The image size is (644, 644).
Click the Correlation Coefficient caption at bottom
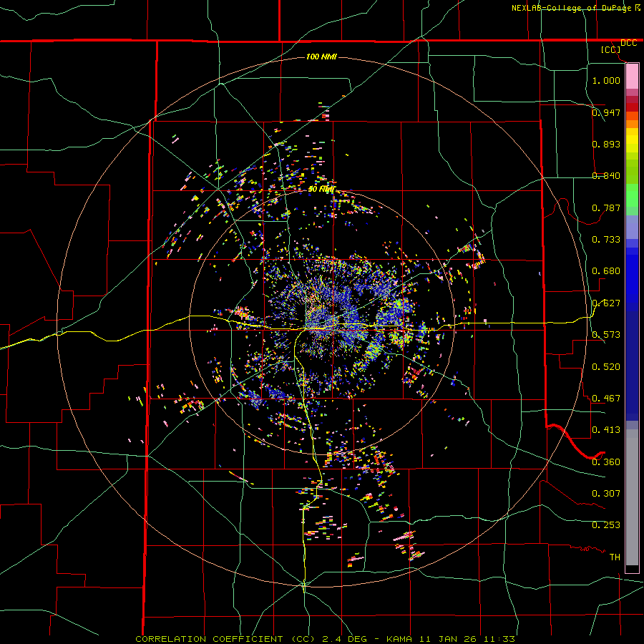[325, 639]
